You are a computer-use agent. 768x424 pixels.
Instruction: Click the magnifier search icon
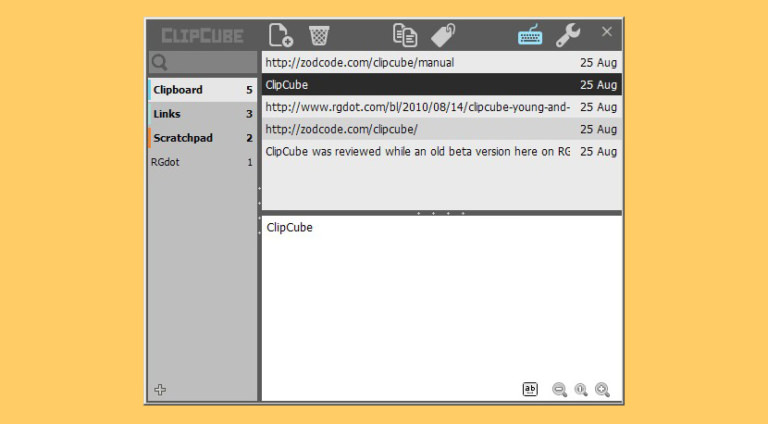pos(160,63)
